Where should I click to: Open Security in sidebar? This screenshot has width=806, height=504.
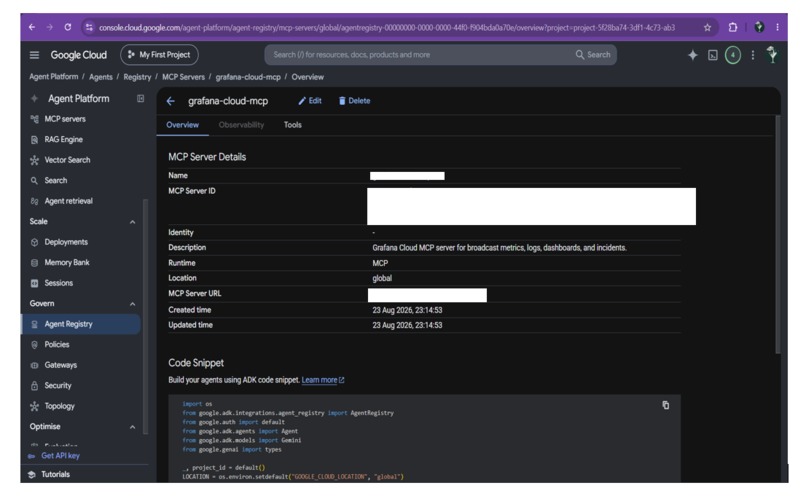pyautogui.click(x=58, y=386)
